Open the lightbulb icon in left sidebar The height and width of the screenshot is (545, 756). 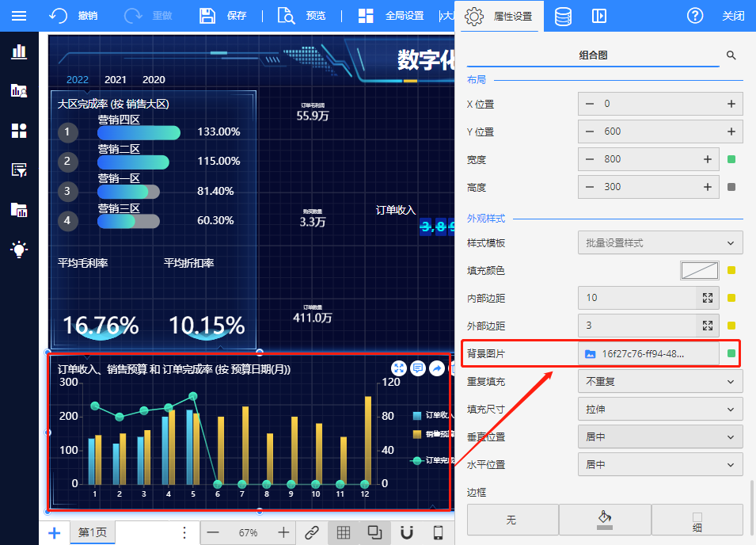(19, 250)
